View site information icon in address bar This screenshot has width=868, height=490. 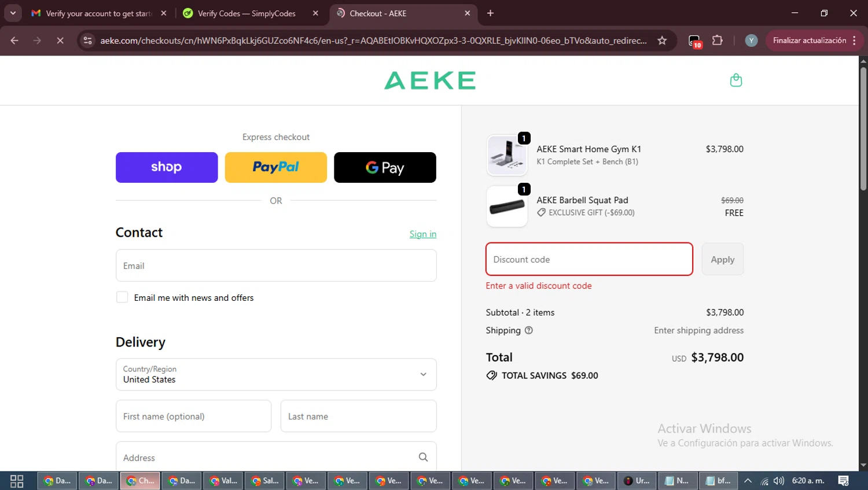[87, 40]
